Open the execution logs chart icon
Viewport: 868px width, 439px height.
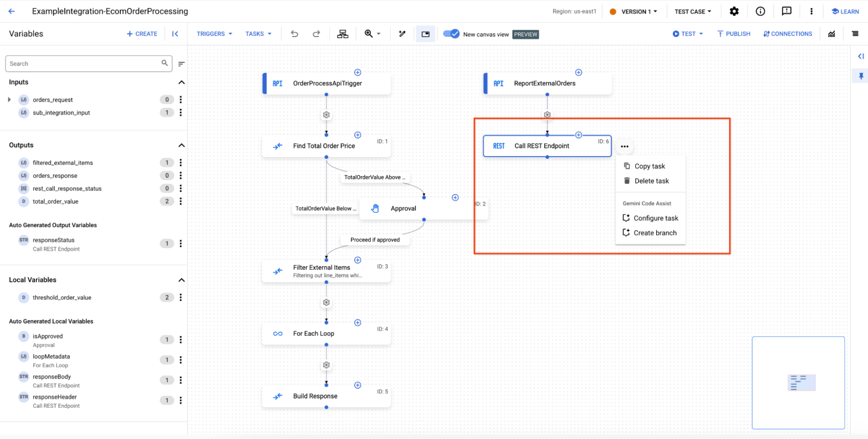[832, 34]
